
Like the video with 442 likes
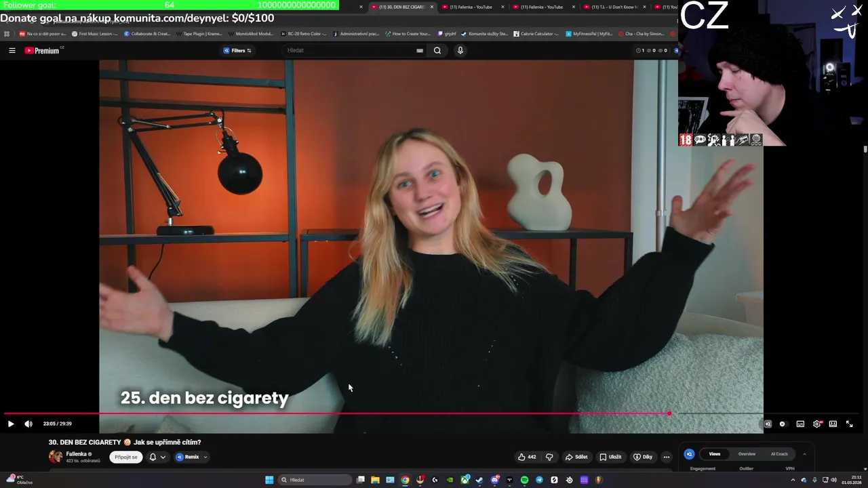click(527, 457)
